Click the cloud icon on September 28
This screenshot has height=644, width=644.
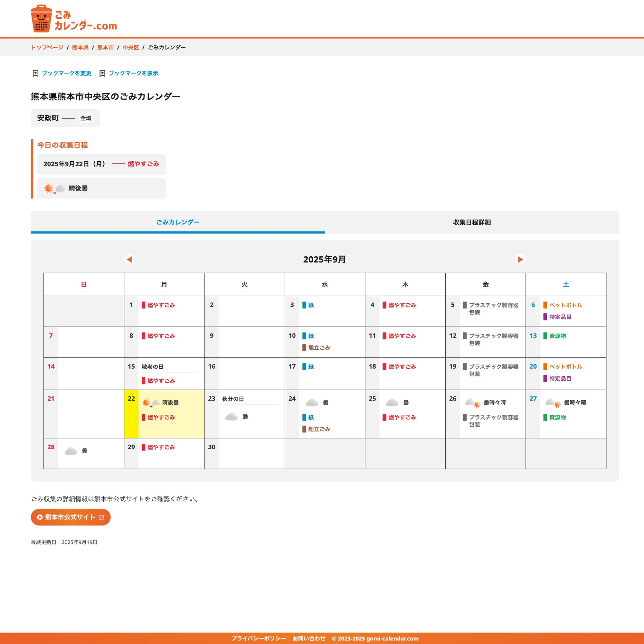pos(71,451)
